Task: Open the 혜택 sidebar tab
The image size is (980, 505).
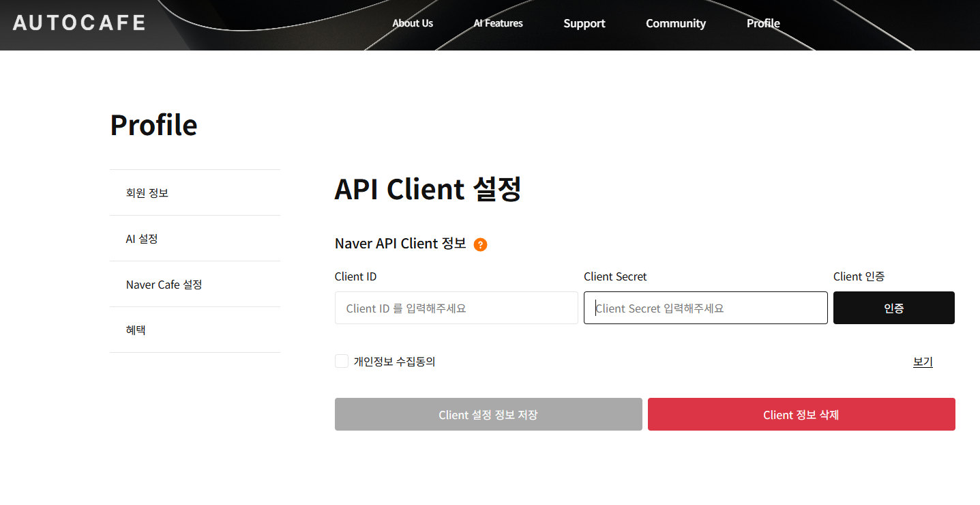Action: (x=136, y=330)
